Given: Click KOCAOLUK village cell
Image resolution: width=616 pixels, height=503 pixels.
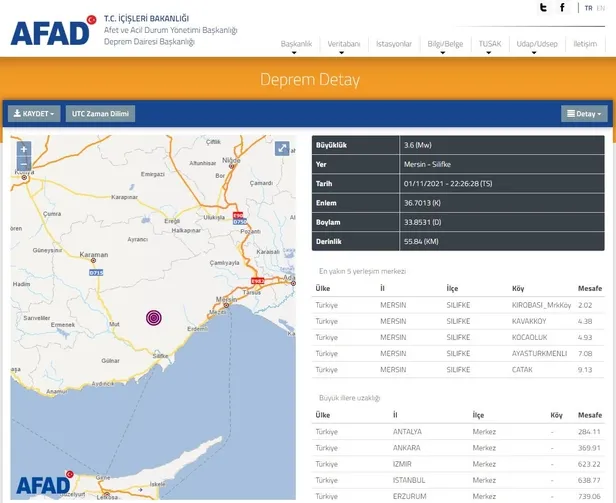Looking at the screenshot, I should pos(529,337).
